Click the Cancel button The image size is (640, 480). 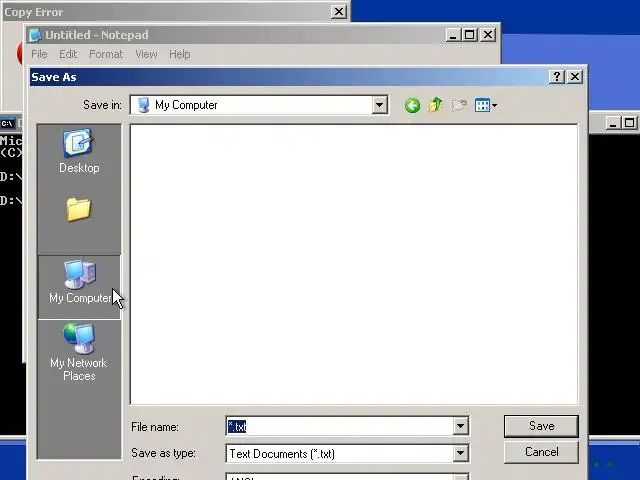(541, 452)
